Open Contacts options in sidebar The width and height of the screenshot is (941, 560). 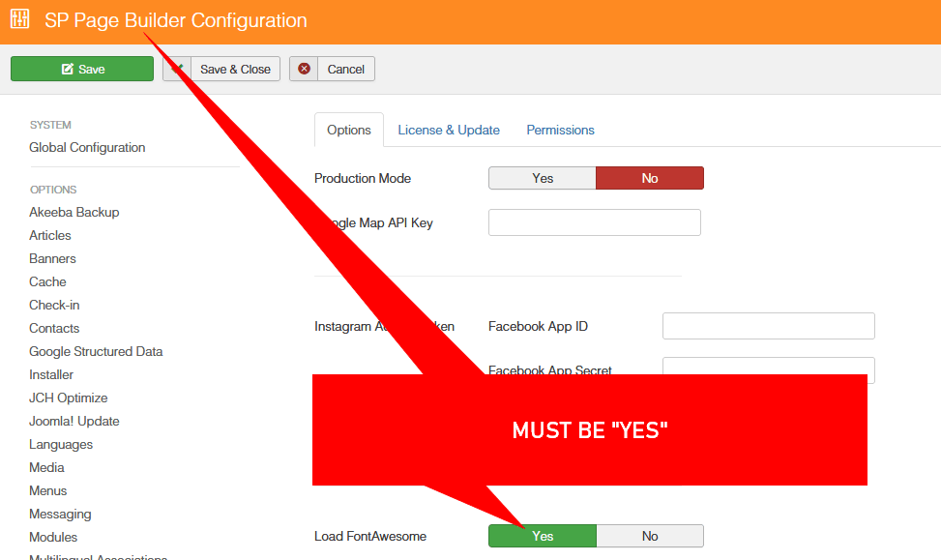[x=54, y=328]
